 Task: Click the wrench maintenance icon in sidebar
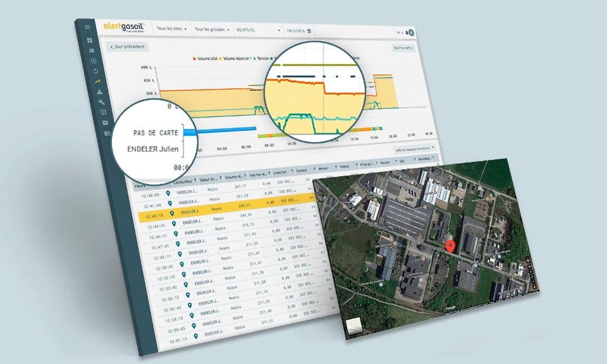[x=101, y=102]
